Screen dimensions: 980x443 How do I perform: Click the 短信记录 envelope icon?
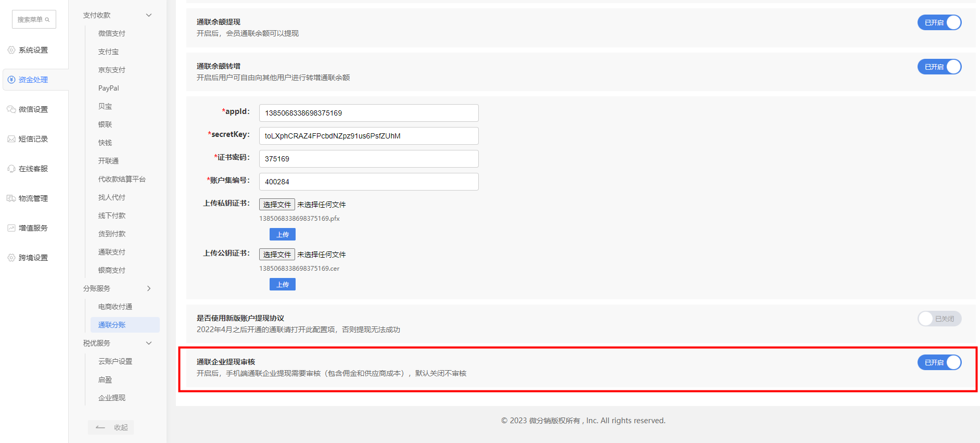[x=11, y=139]
